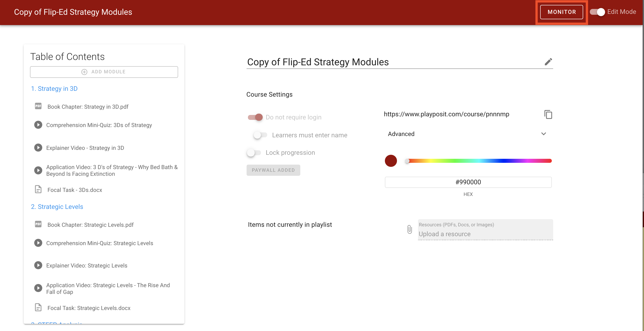The image size is (644, 331).
Task: Copy the course URL with the copy icon
Action: 548,115
